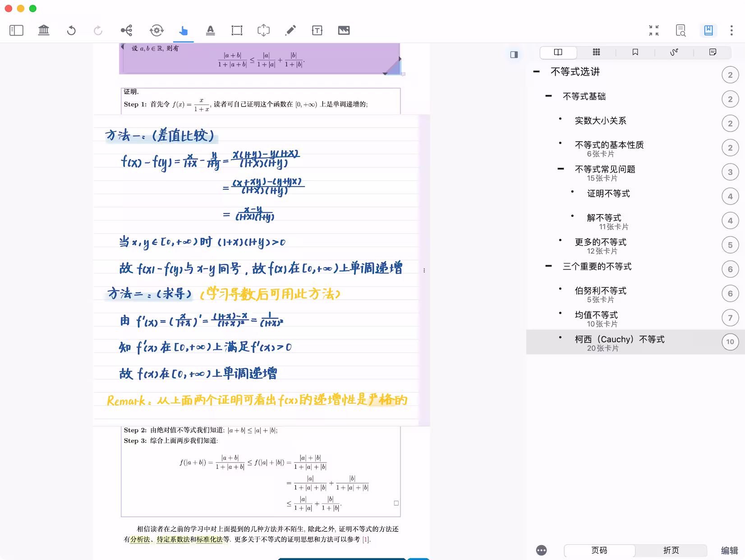Toggle the left sidebar panel icon
Viewport: 745px width, 560px height.
(16, 30)
